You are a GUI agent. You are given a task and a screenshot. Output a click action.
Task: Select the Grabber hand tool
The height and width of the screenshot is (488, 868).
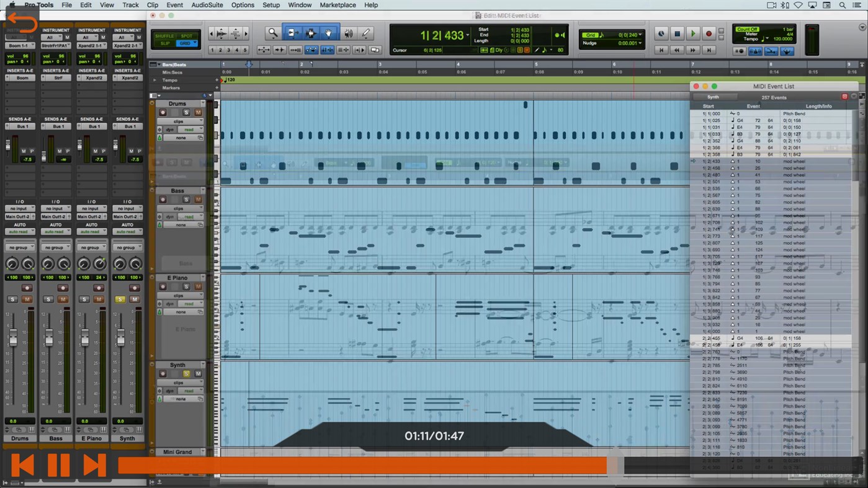[x=328, y=33]
